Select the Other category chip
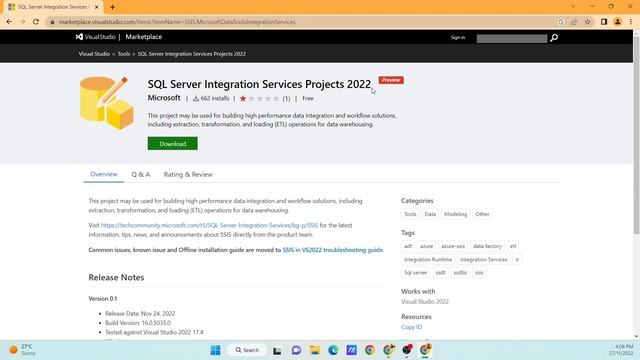This screenshot has width=640, height=360. point(482,214)
